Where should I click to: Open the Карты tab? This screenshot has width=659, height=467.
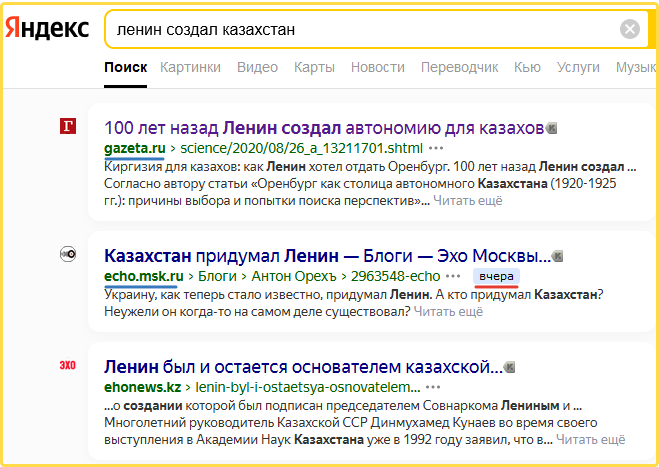[x=314, y=67]
